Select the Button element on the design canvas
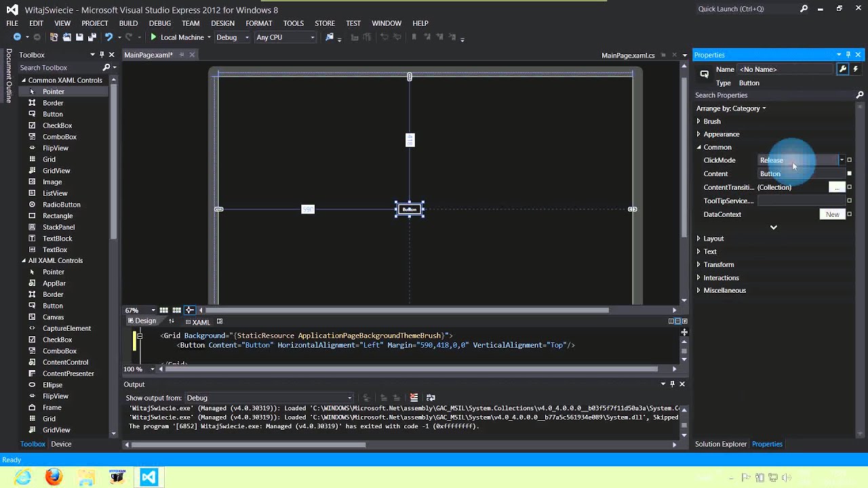The height and width of the screenshot is (488, 868). click(x=410, y=209)
